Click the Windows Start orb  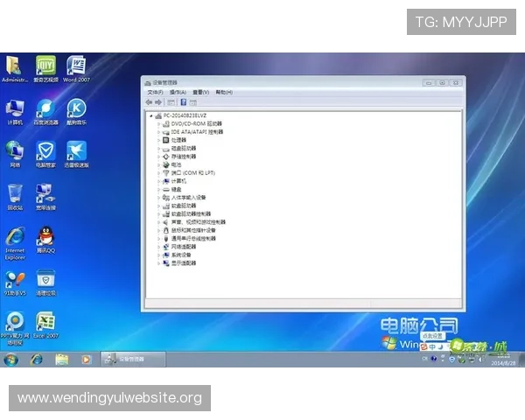tap(11, 360)
